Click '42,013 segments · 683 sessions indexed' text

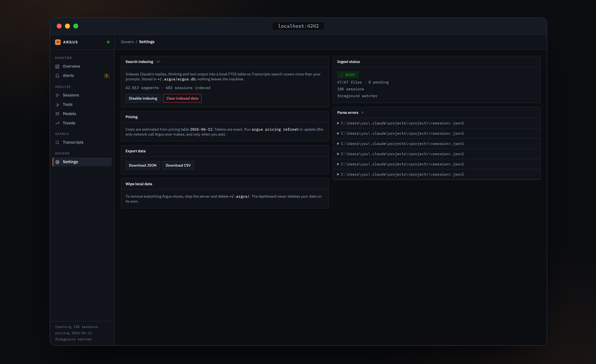[x=168, y=88]
